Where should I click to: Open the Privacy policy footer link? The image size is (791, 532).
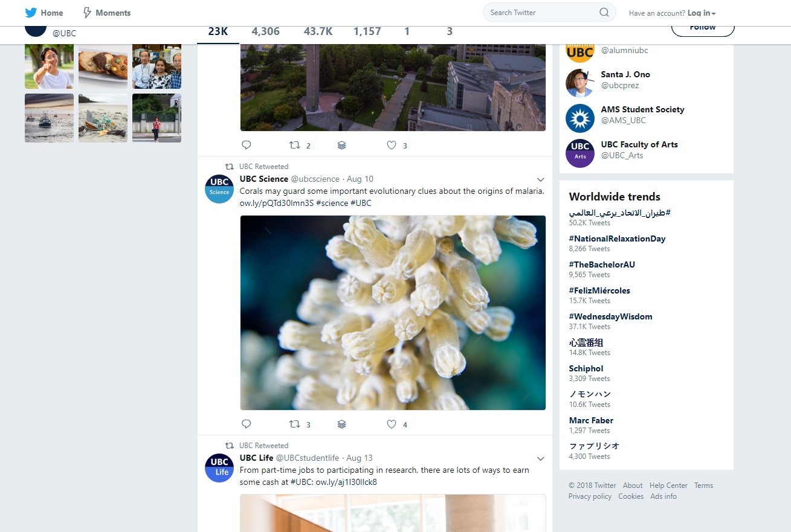[x=590, y=496]
